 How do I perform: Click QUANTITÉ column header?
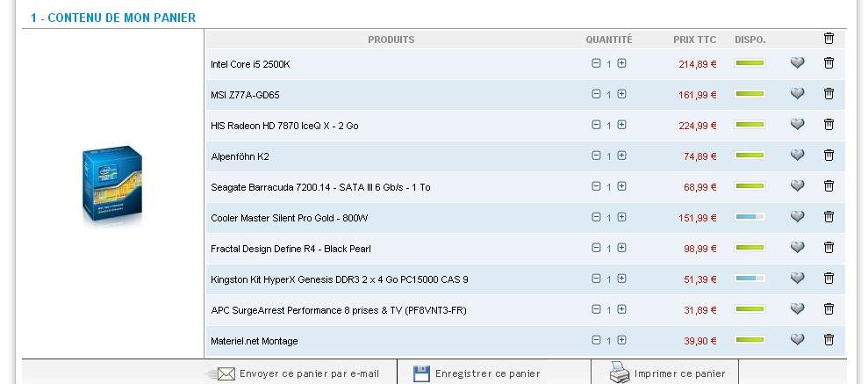point(609,40)
